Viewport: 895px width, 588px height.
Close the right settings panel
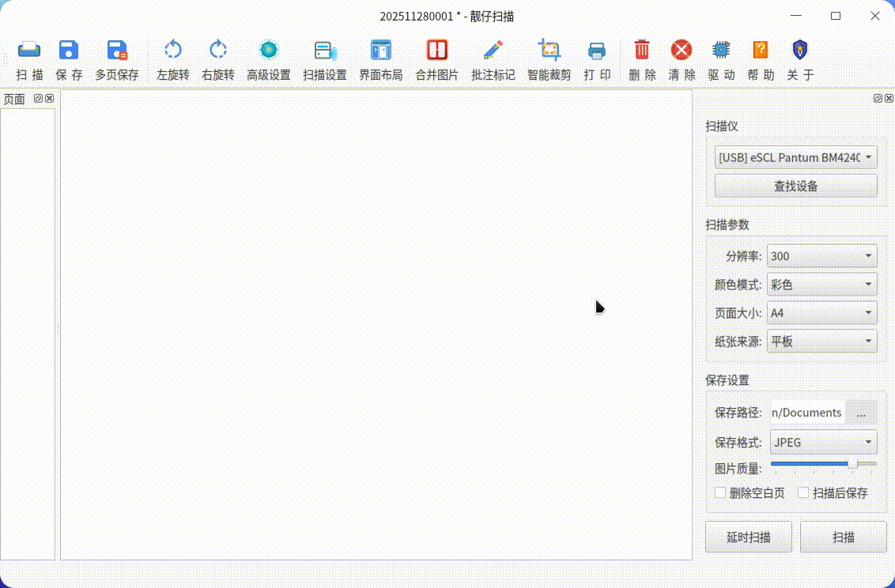tap(889, 98)
